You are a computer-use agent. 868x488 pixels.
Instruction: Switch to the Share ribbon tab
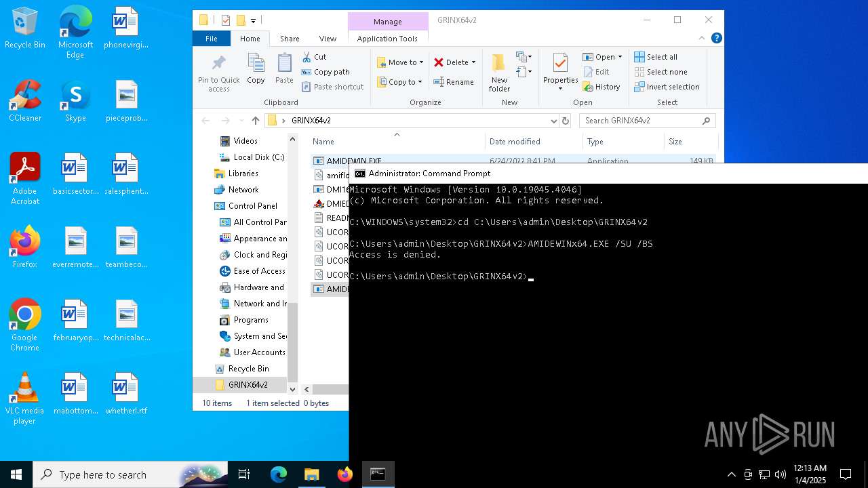click(x=290, y=39)
